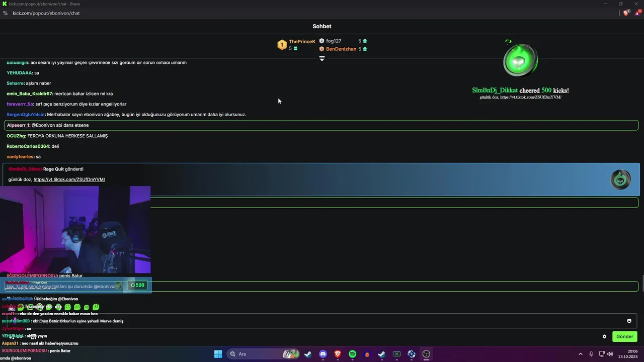Click the fog127 leaderboard name
This screenshot has height=362, width=644.
tap(334, 41)
